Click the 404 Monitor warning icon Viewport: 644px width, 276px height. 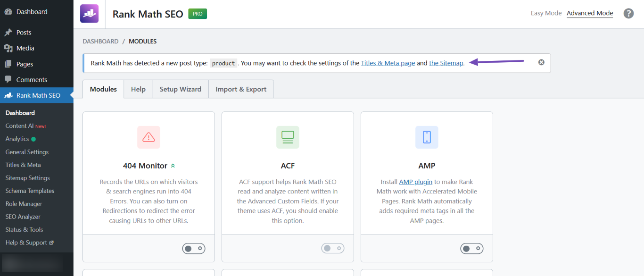pos(149,137)
